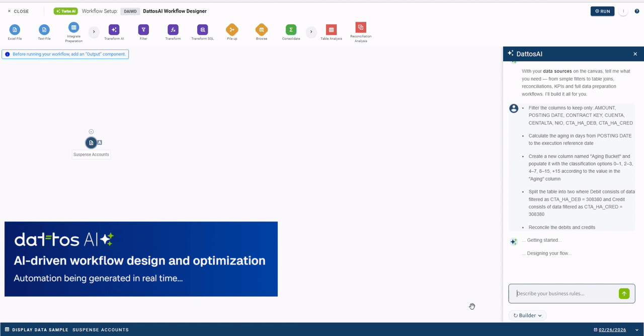644x336 pixels.
Task: Toggle the Turbo AI switch
Action: tap(65, 11)
